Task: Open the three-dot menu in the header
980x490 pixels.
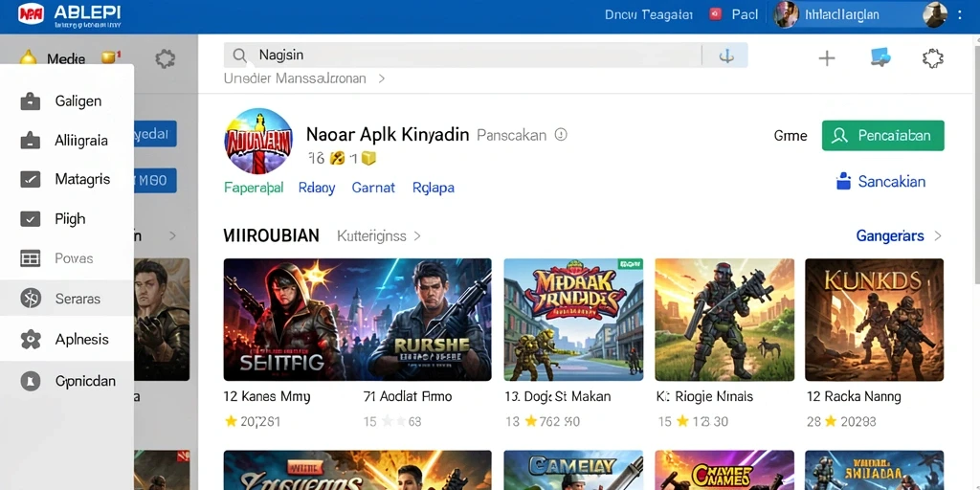Action: [x=961, y=14]
